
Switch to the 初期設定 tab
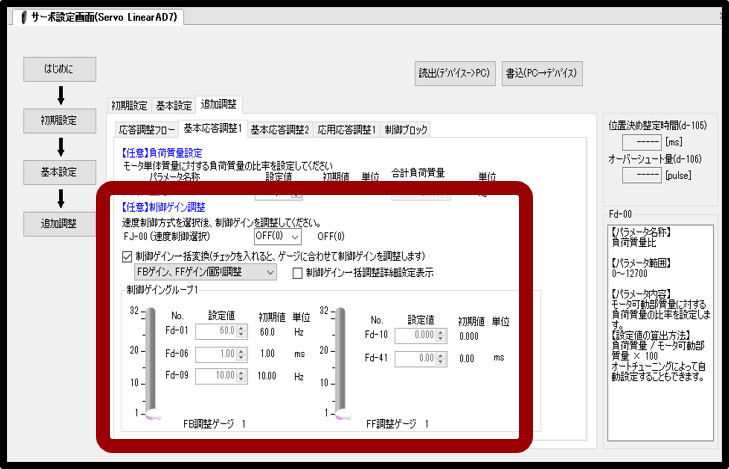click(129, 105)
